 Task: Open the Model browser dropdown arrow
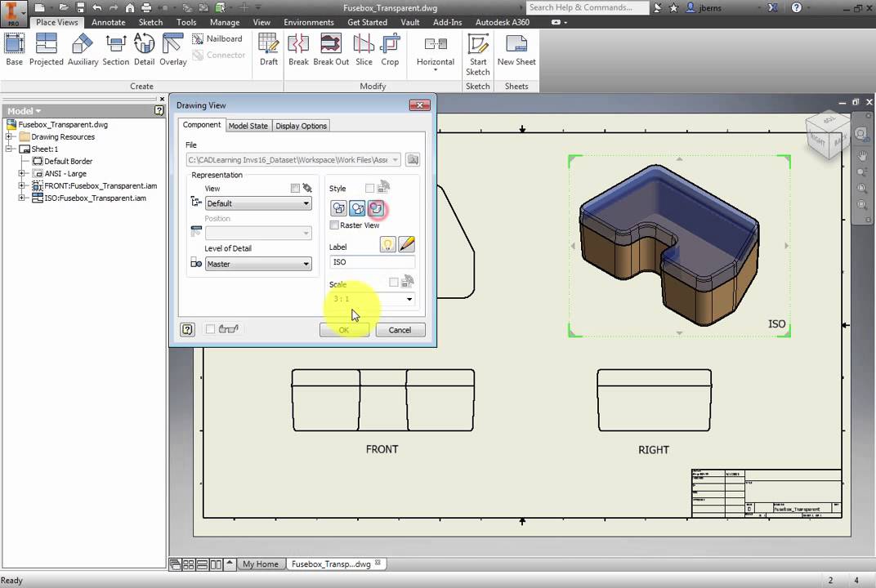[x=38, y=111]
